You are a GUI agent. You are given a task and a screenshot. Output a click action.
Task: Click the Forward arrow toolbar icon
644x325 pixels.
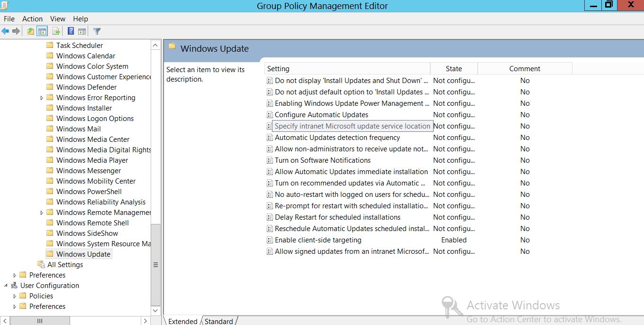pos(16,31)
